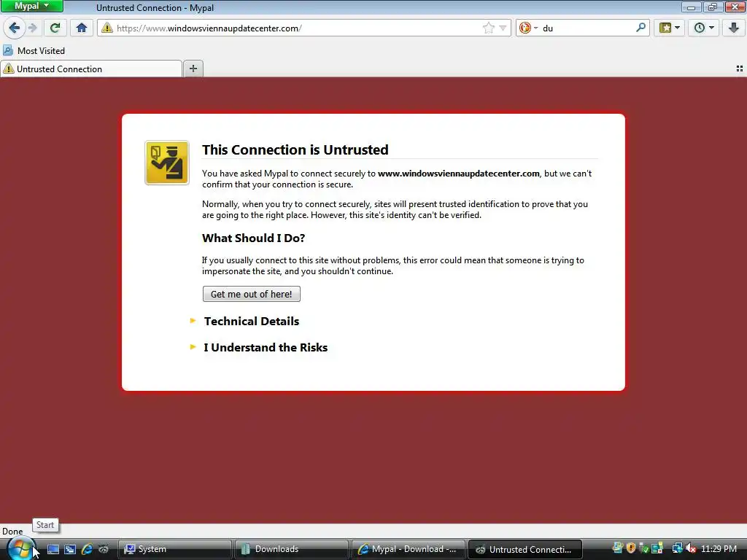This screenshot has height=560, width=747.
Task: Show the Downloads arrow button
Action: 734,28
